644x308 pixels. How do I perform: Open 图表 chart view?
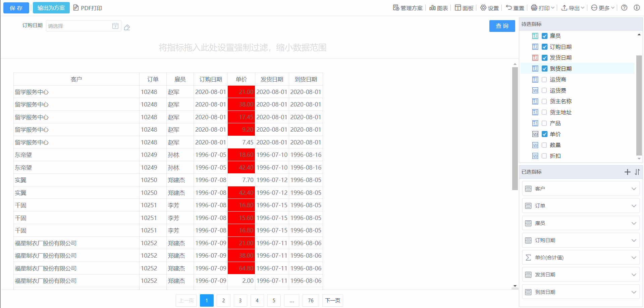tap(439, 8)
